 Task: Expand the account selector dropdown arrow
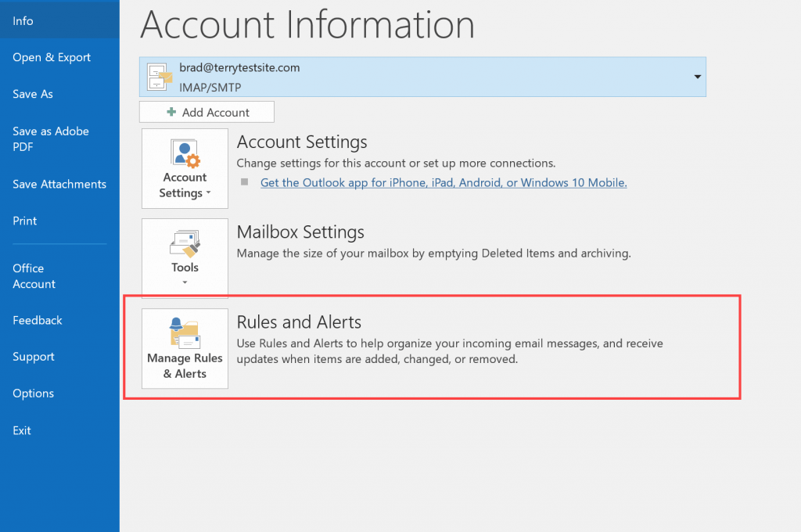click(x=696, y=77)
